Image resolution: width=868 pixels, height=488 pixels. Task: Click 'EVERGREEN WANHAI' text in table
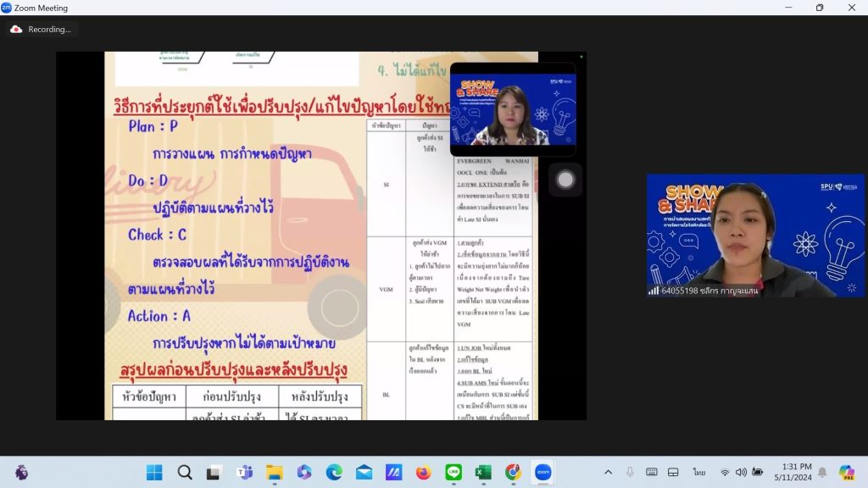[492, 161]
